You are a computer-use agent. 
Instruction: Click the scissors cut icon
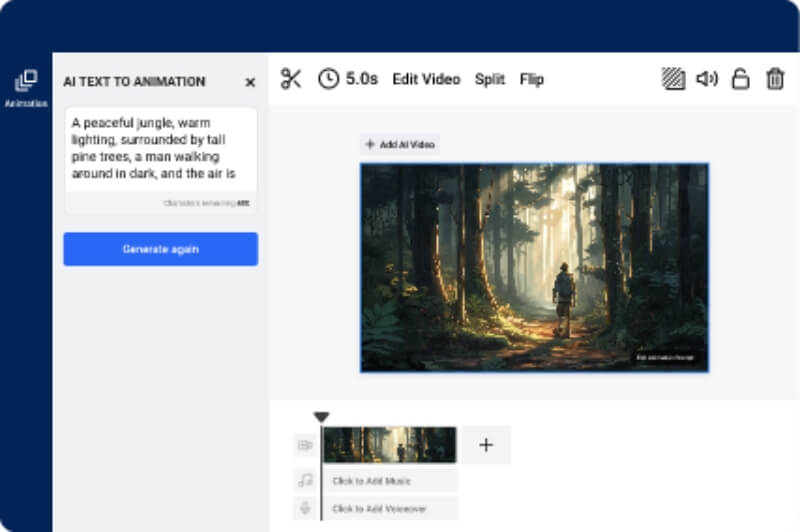[x=291, y=79]
